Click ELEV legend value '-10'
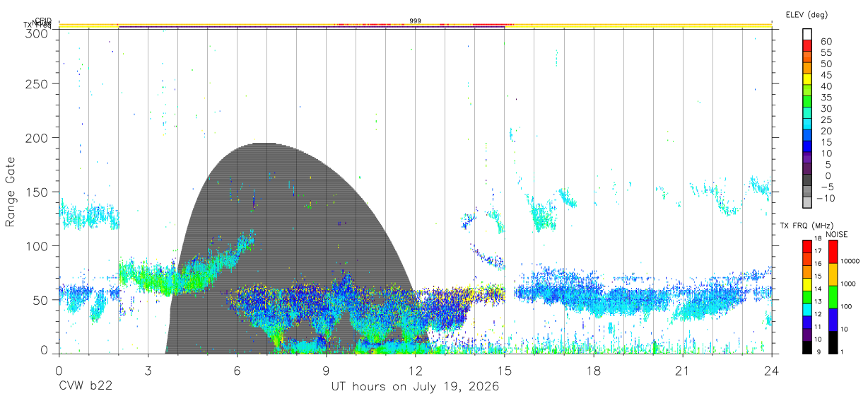 coord(824,198)
